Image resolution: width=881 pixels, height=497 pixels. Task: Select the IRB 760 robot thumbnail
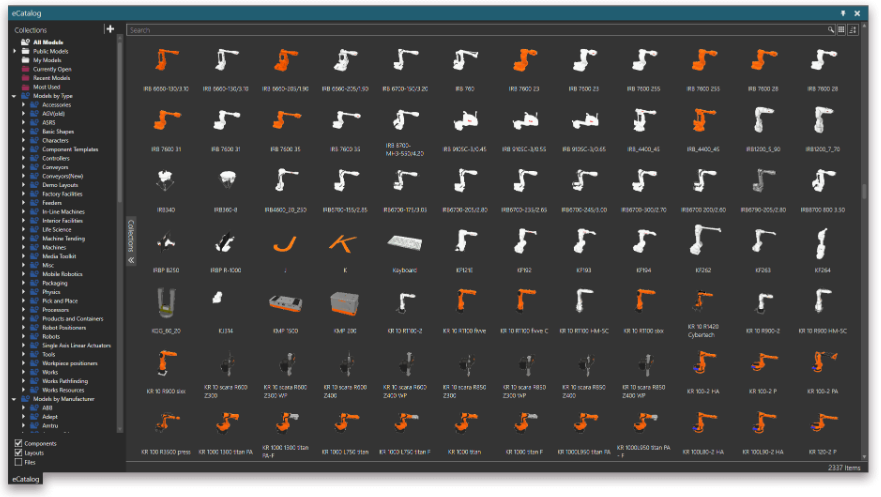(x=465, y=61)
